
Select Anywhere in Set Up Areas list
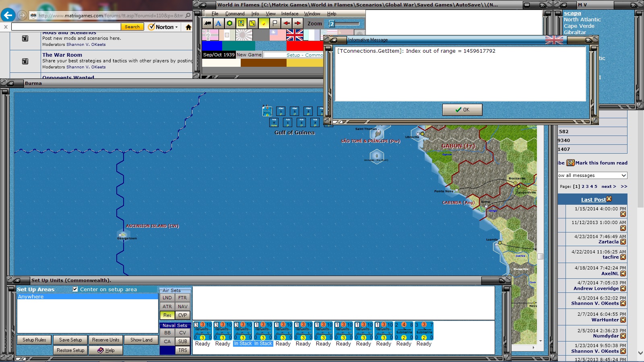(87, 296)
